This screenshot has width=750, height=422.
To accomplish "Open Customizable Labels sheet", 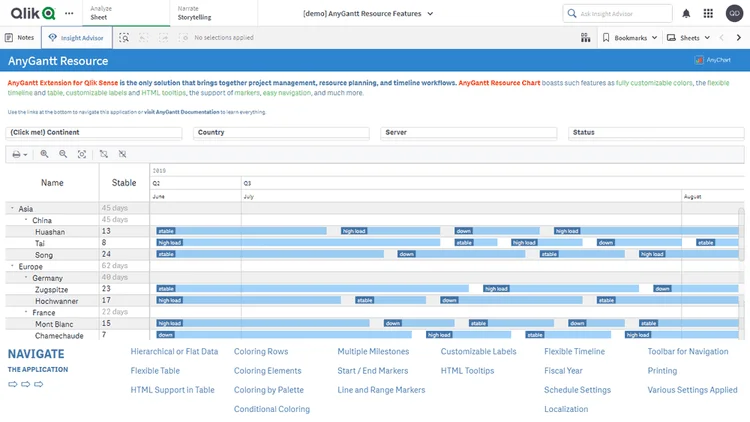I will [x=478, y=352].
